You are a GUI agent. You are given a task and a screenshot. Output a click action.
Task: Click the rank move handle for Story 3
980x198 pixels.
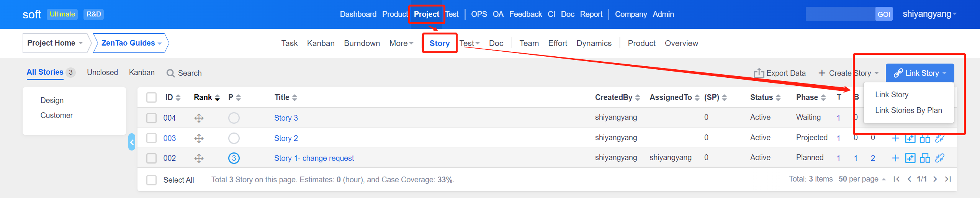coord(199,118)
